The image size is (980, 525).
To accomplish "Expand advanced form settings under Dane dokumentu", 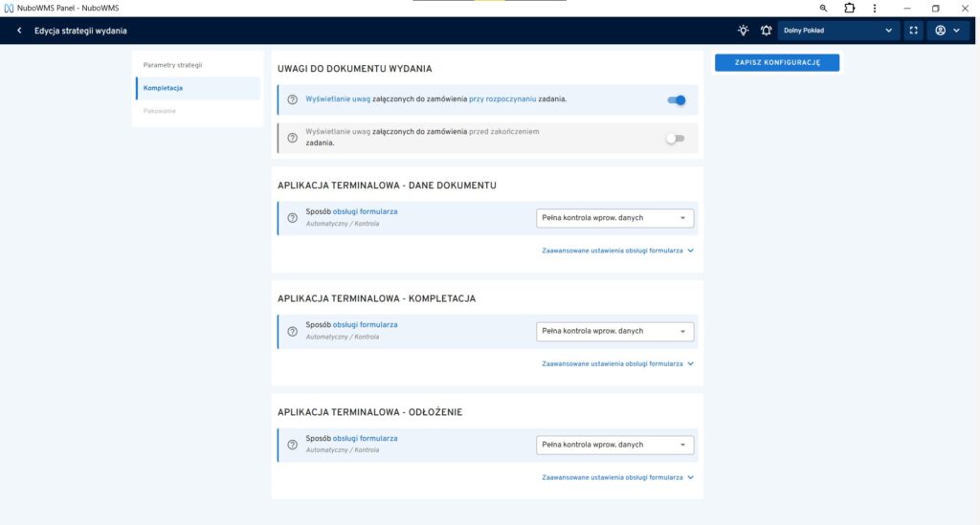I will (x=617, y=251).
